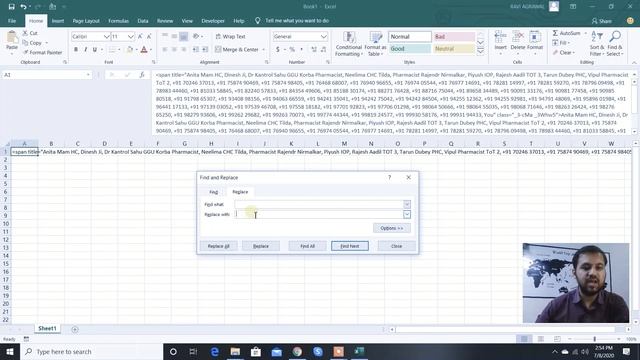Select the Sheet1 tab

[x=47, y=329]
